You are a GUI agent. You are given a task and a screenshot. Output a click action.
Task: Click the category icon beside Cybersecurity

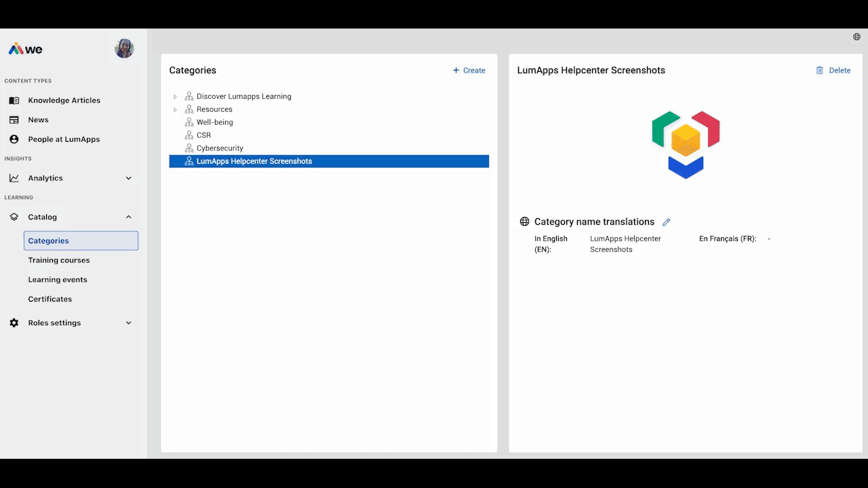189,148
